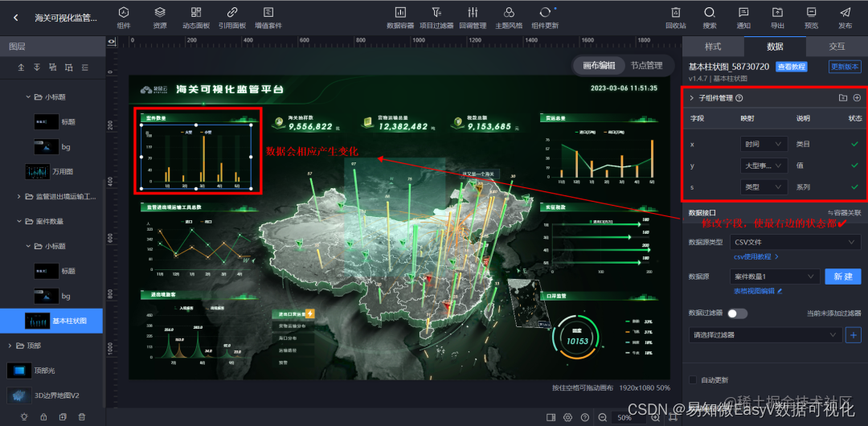Click the copy icon below the layers list

(x=63, y=416)
